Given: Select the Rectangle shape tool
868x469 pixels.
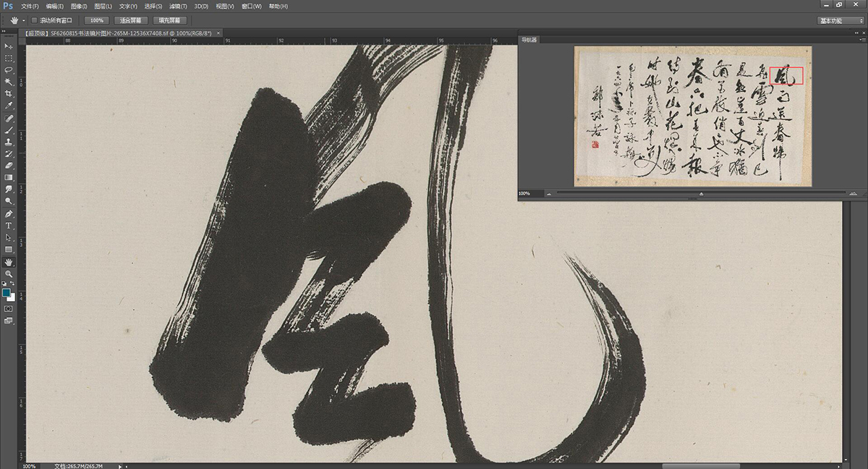Looking at the screenshot, I should [x=9, y=250].
